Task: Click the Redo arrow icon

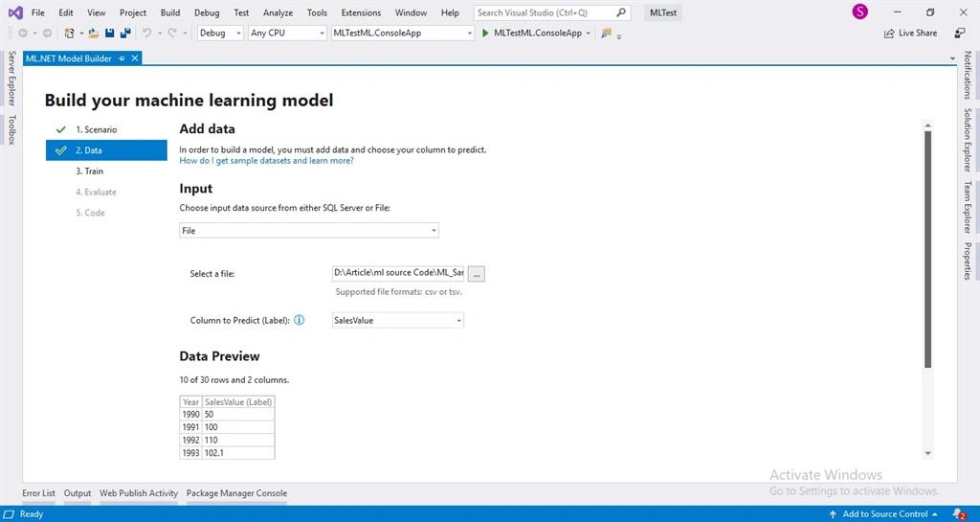Action: tap(172, 34)
